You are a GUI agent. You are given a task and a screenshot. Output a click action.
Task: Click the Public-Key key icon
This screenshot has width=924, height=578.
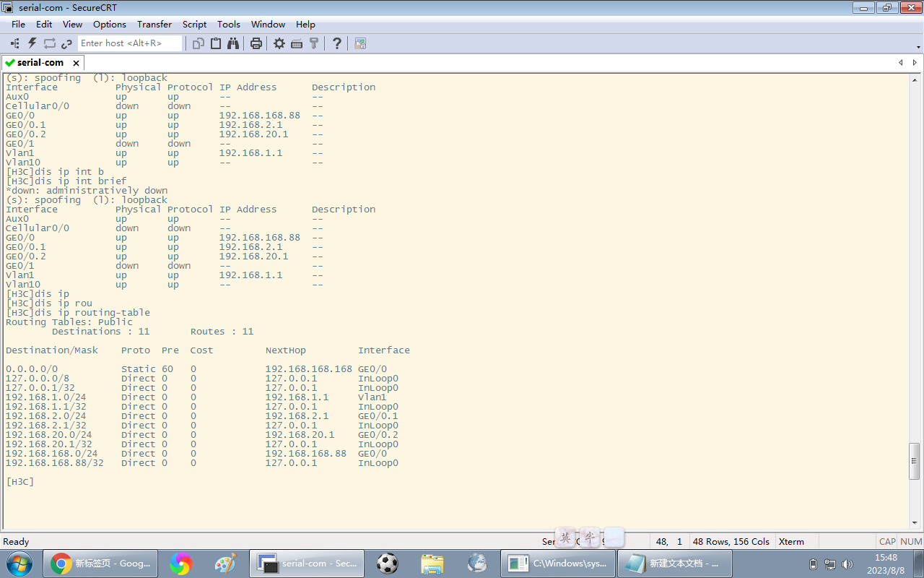pos(314,43)
